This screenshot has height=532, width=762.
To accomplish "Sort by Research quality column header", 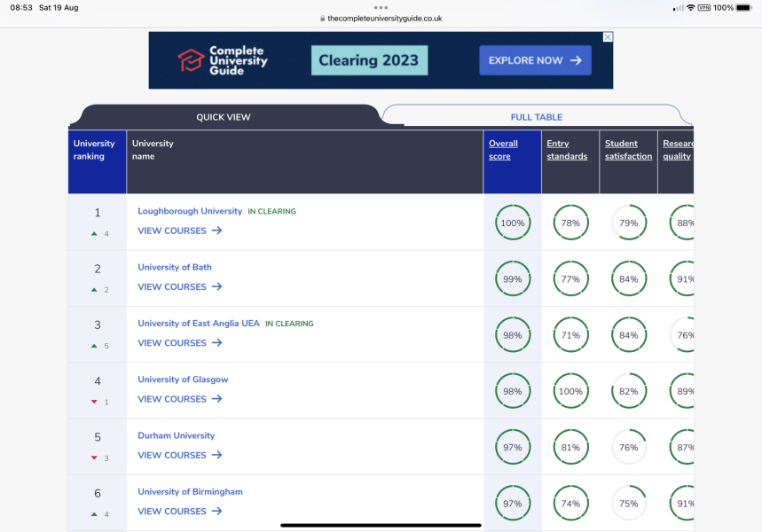I will tap(678, 150).
